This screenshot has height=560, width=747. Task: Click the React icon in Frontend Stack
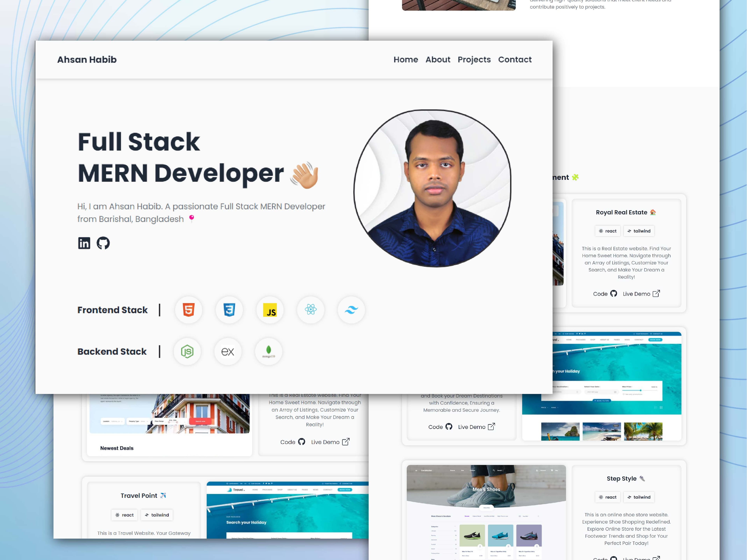(311, 310)
